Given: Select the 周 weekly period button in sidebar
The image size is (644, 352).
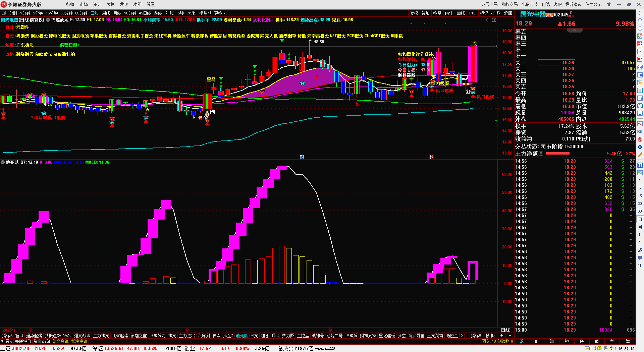Looking at the screenshot, I should click(640, 227).
